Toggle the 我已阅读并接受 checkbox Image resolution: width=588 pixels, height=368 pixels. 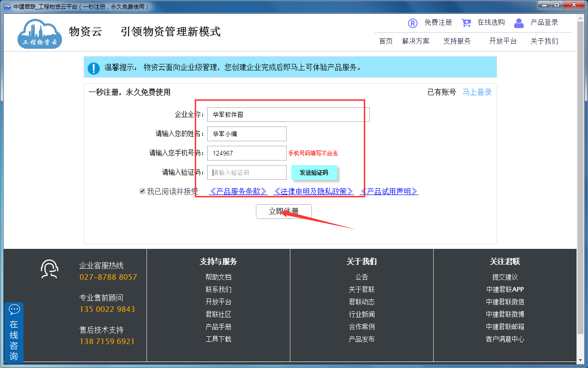tap(142, 191)
